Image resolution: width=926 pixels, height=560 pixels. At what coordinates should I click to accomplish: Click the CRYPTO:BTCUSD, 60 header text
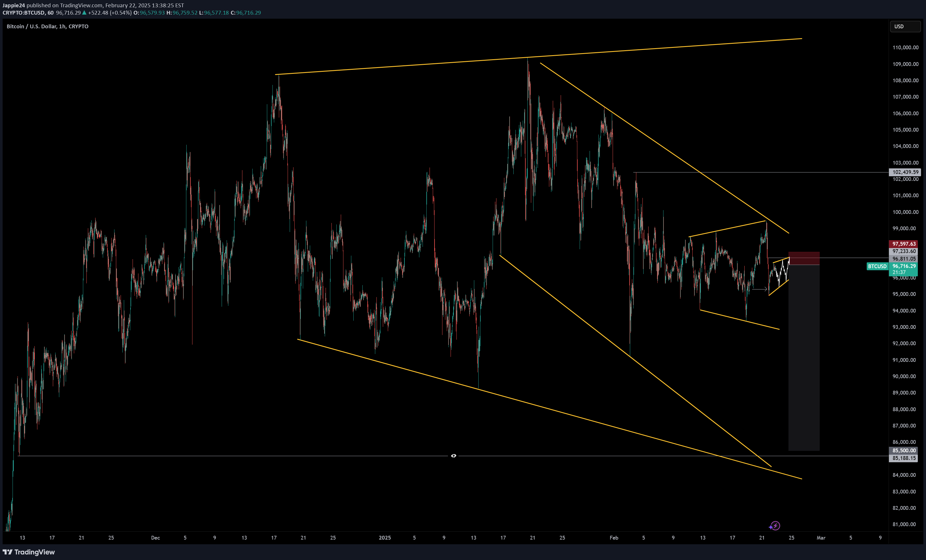tap(28, 13)
